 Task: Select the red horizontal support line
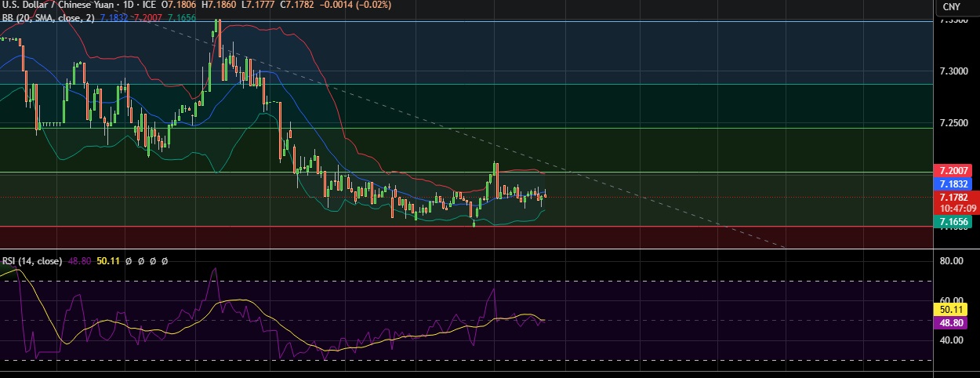[466, 227]
